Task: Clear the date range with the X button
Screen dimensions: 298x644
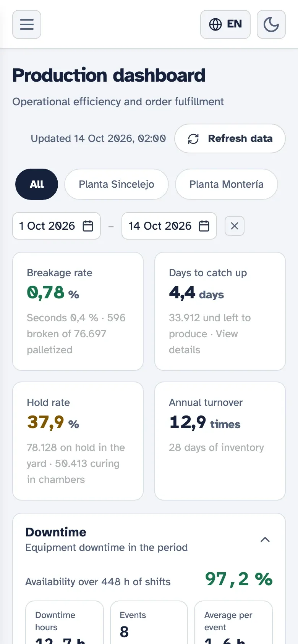Action: pos(235,226)
